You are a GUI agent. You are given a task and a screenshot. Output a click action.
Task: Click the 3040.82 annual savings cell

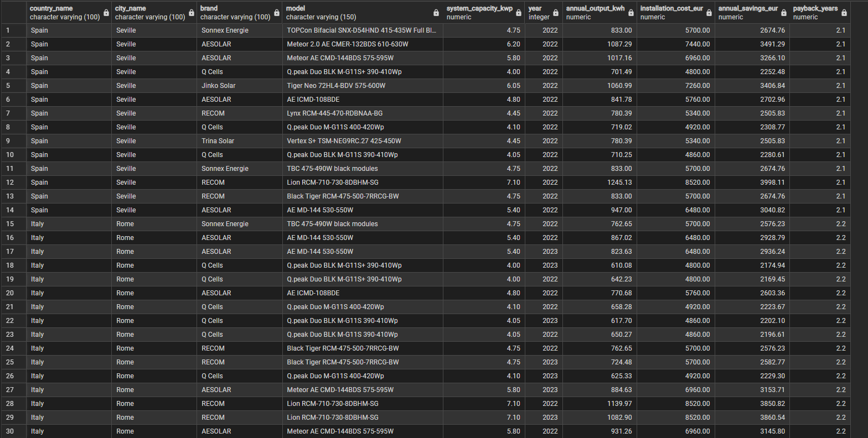752,210
